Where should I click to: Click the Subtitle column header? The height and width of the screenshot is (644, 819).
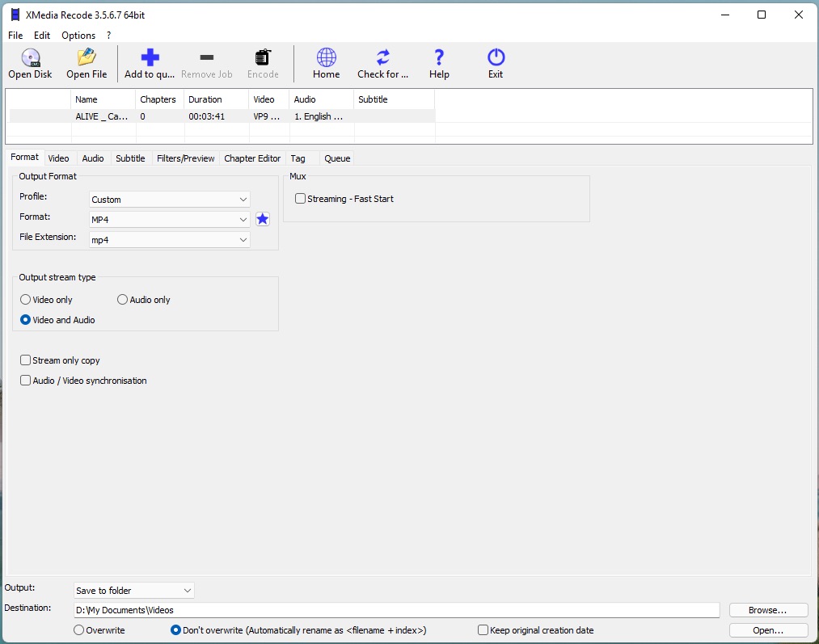pos(395,99)
